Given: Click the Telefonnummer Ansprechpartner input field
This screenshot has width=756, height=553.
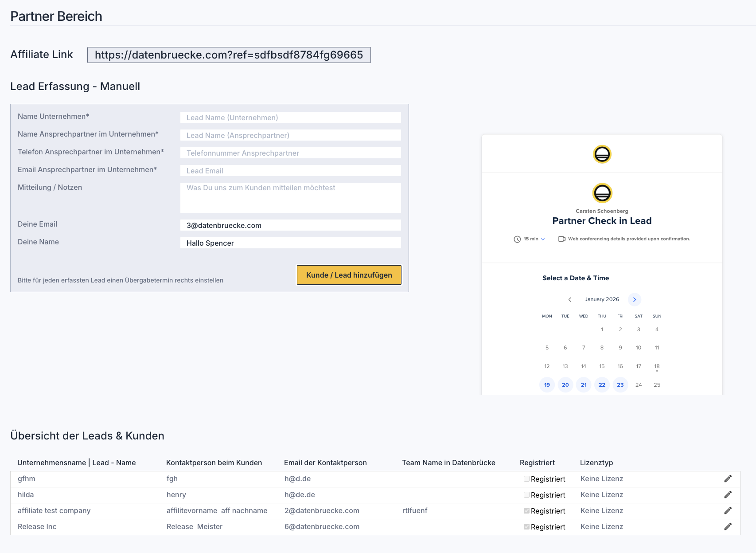Looking at the screenshot, I should point(291,153).
